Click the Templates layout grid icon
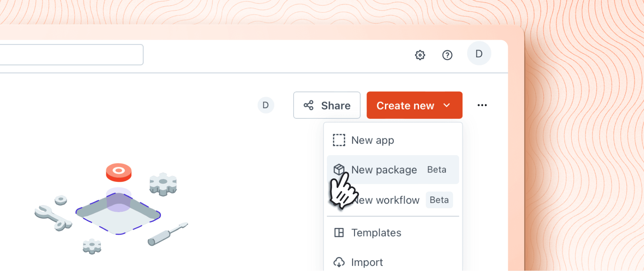 point(339,233)
